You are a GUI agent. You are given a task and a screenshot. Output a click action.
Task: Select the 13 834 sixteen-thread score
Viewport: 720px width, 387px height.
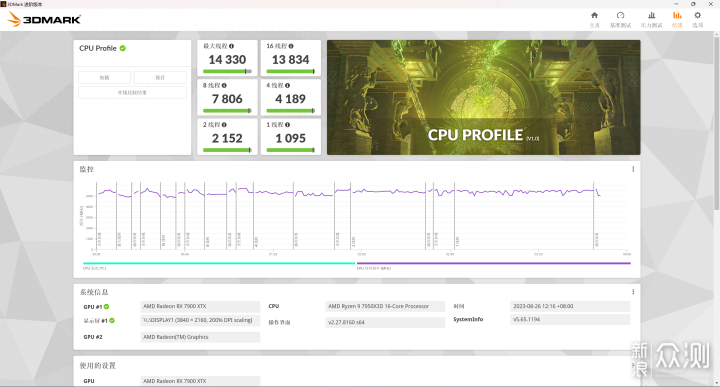[x=291, y=60]
